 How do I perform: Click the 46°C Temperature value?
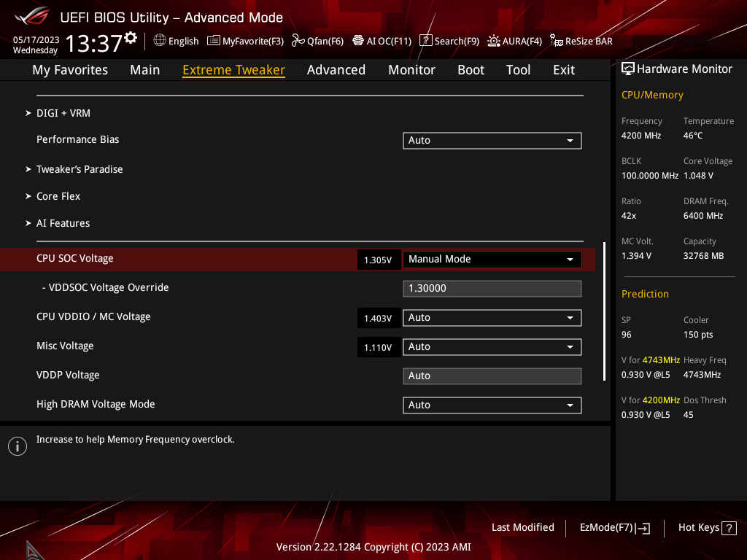click(x=693, y=136)
